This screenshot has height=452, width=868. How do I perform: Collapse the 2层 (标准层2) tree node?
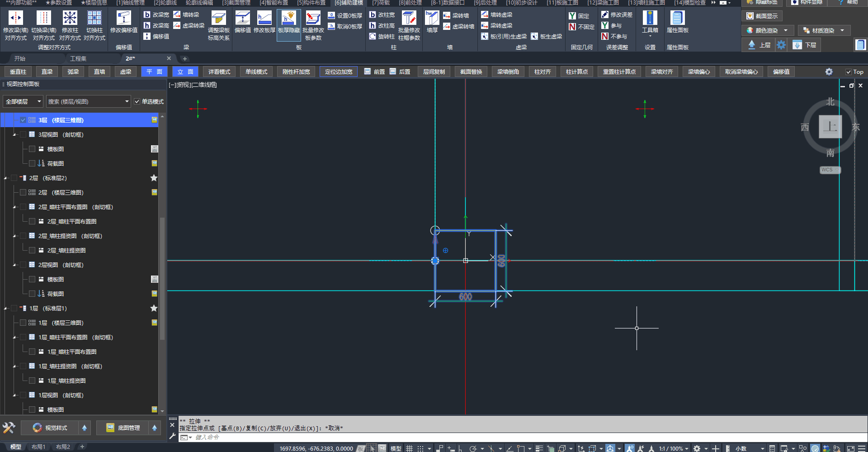pyautogui.click(x=5, y=178)
